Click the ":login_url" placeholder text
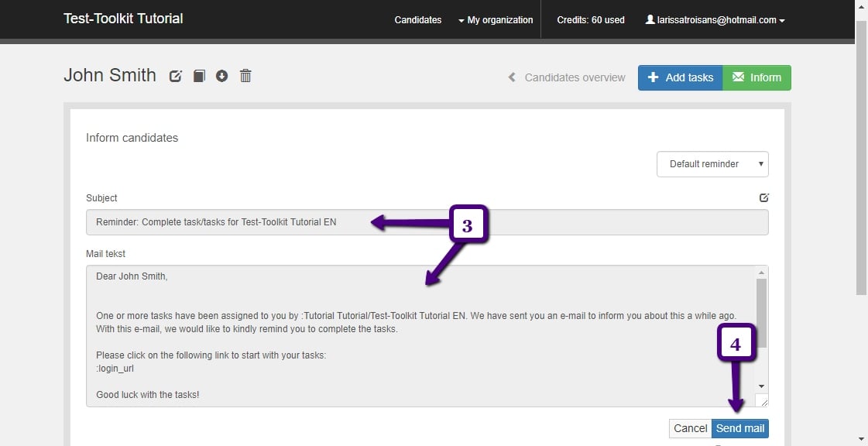 tap(115, 369)
